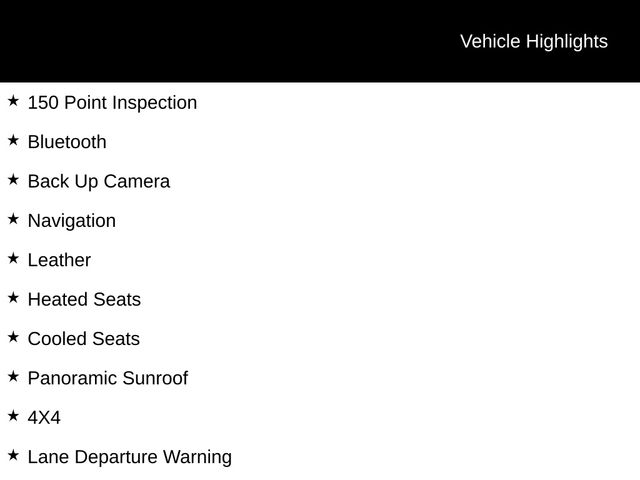Image resolution: width=640 pixels, height=480 pixels.
Task: Select the star bullet next to Navigation
Action: [x=13, y=219]
